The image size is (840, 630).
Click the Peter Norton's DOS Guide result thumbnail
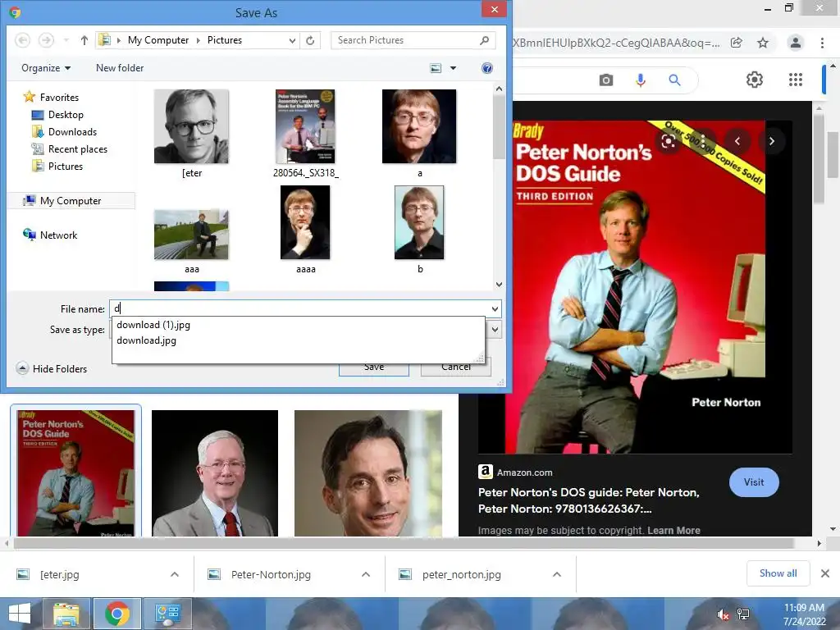(75, 472)
